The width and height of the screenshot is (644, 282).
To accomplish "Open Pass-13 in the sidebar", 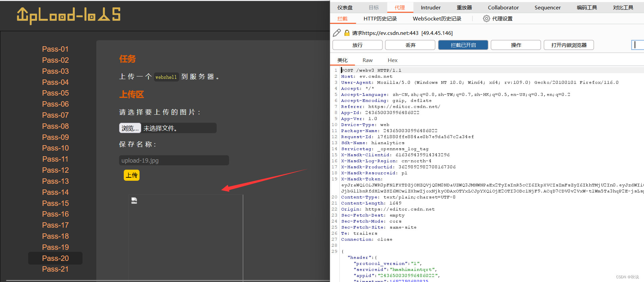I will click(55, 181).
